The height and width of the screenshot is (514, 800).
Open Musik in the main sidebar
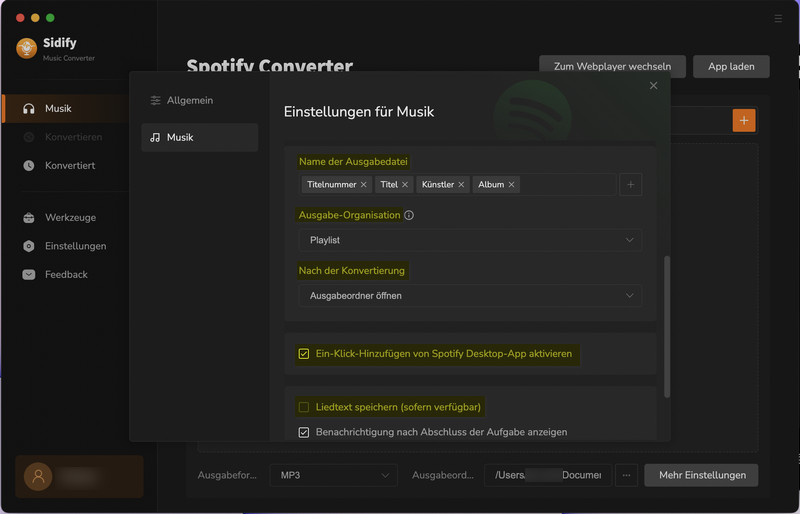66,109
